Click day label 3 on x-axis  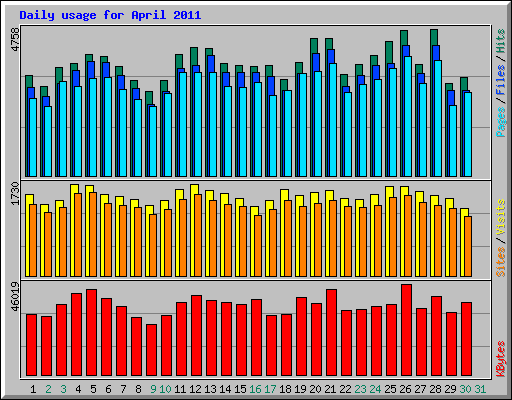click(x=63, y=389)
